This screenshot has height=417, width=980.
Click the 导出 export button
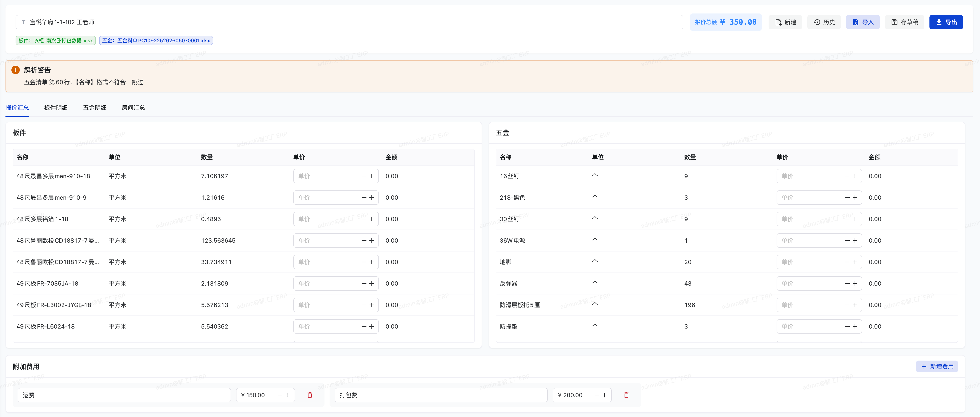(946, 22)
